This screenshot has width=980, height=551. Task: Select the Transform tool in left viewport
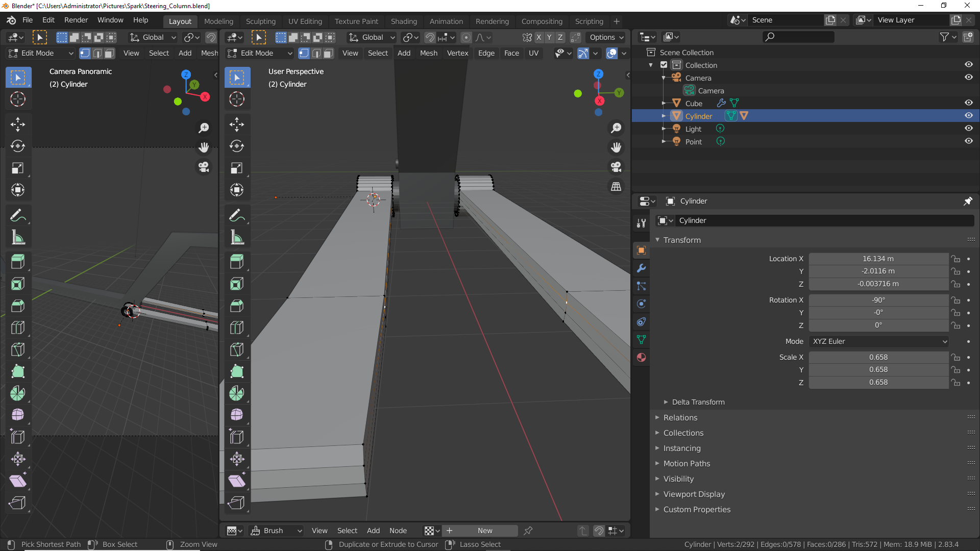[x=18, y=190]
